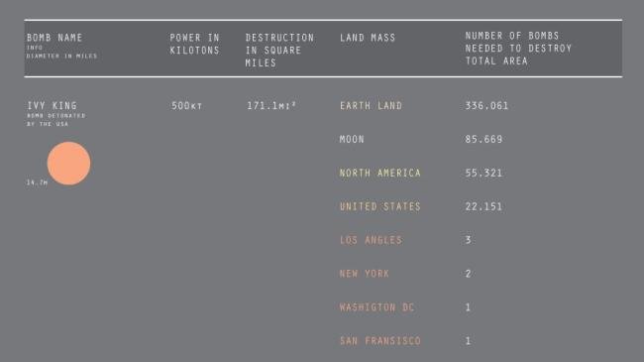Select the Moon land mass label
The height and width of the screenshot is (362, 644).
352,140
